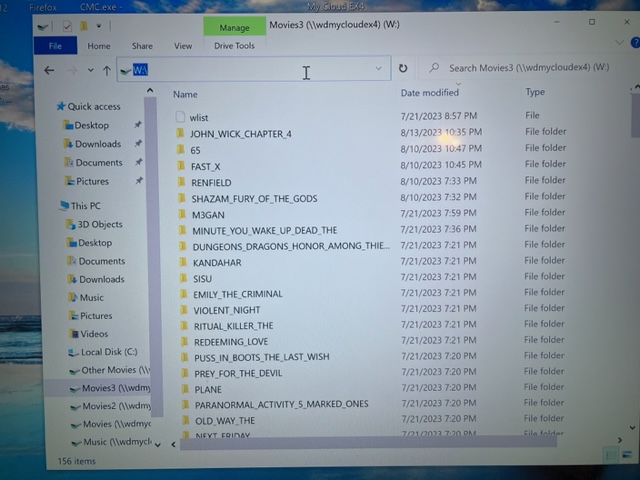Select the MINUTE_YOU_WAKE_UP_DEAD_THE folder icon
640x480 pixels.
point(182,230)
